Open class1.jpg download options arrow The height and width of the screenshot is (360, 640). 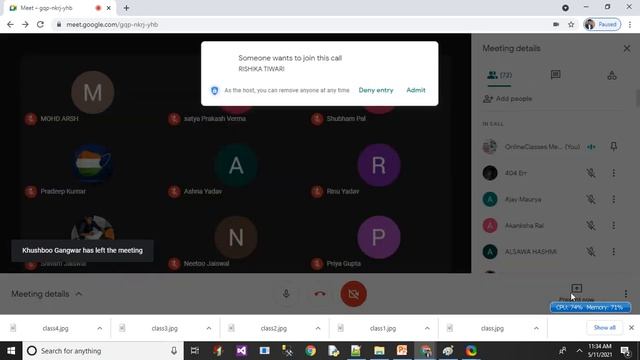[427, 328]
